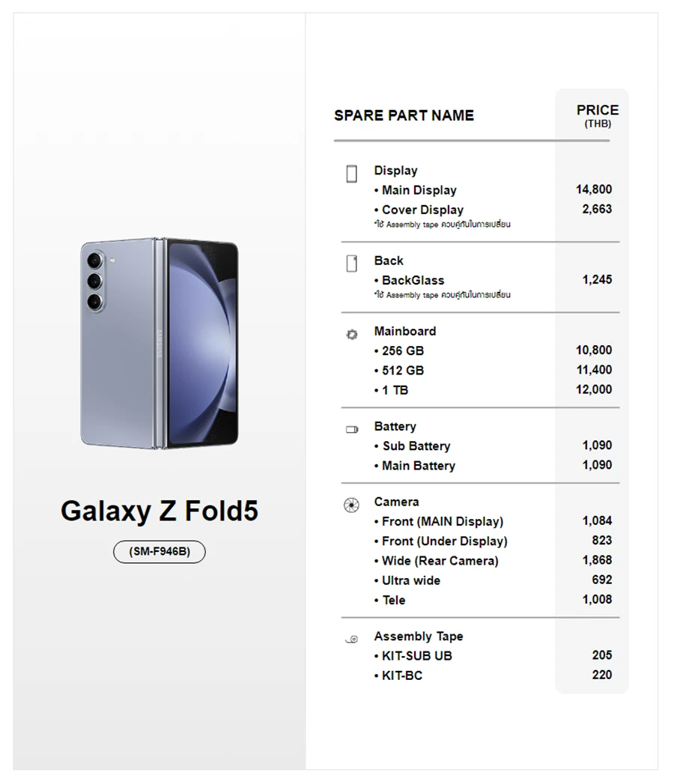Image resolution: width=674 pixels, height=784 pixels.
Task: Click the Display category phone icon
Action: coord(352,174)
